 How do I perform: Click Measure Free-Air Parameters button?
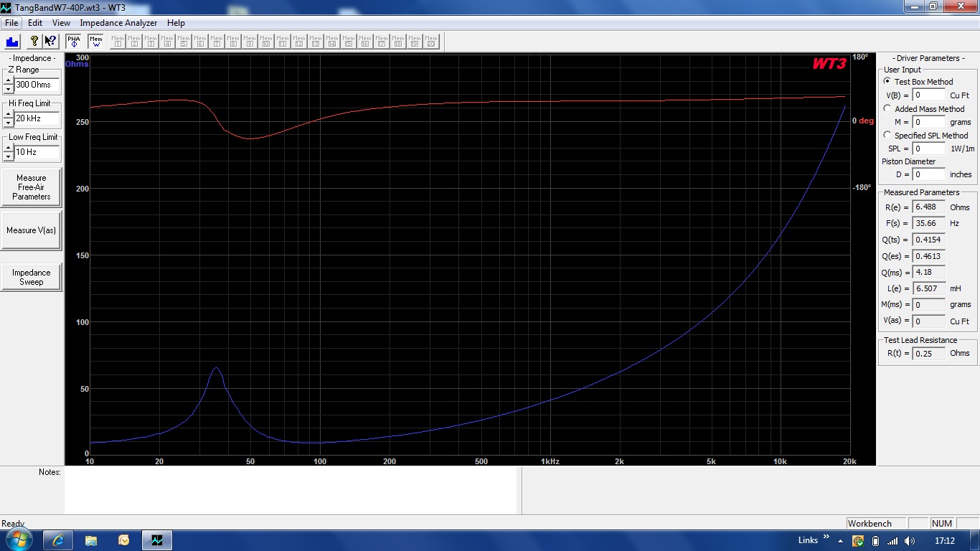[x=31, y=187]
